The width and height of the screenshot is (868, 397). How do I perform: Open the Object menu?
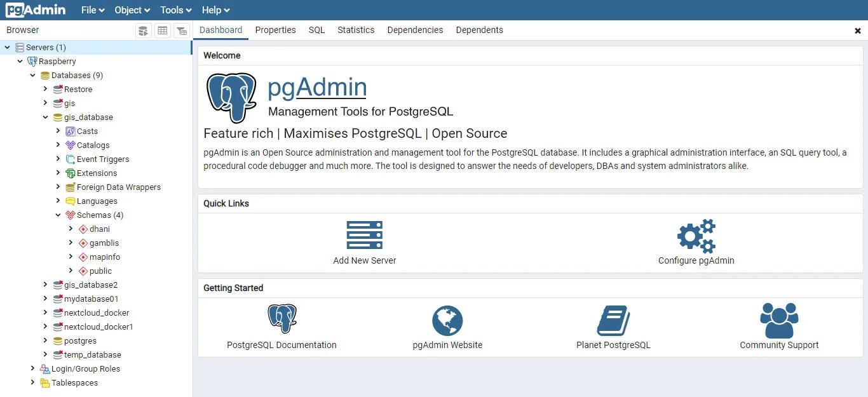[x=131, y=10]
